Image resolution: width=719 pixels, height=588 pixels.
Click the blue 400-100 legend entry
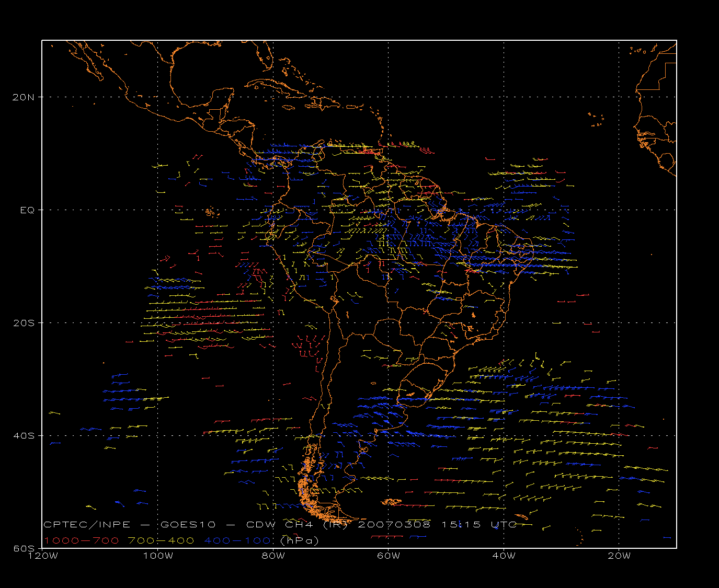tap(237, 540)
